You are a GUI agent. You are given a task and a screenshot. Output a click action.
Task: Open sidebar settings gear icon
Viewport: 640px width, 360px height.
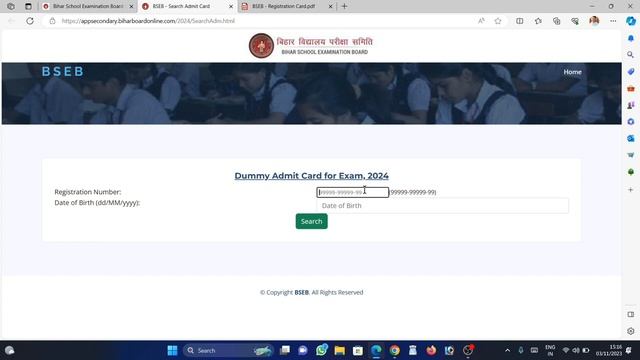[x=631, y=331]
